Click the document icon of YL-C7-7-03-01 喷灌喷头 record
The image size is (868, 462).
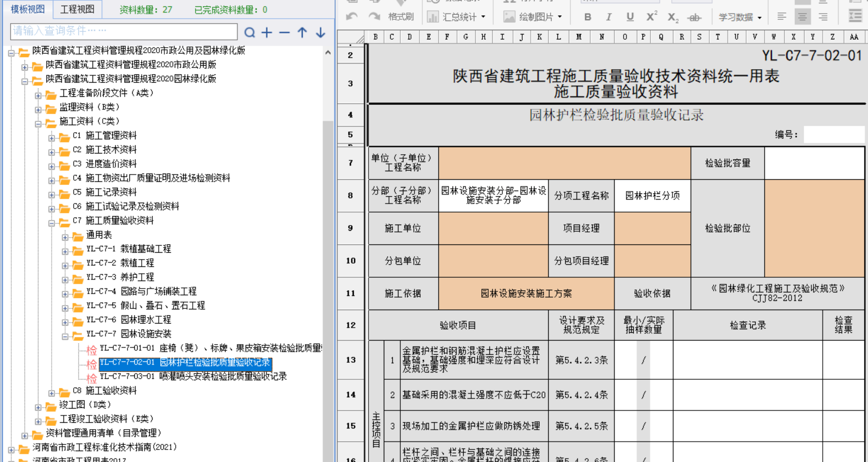pyautogui.click(x=91, y=379)
